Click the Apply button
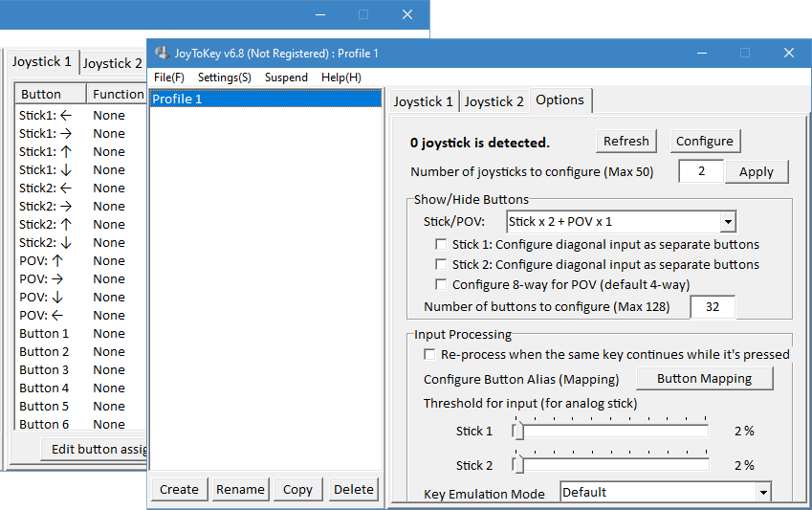The image size is (812, 510). [x=757, y=171]
